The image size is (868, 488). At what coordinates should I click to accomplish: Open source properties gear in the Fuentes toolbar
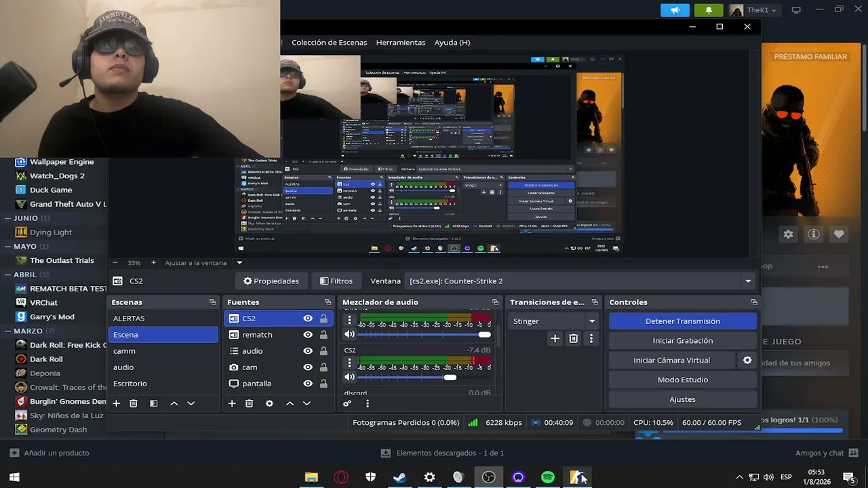(269, 403)
